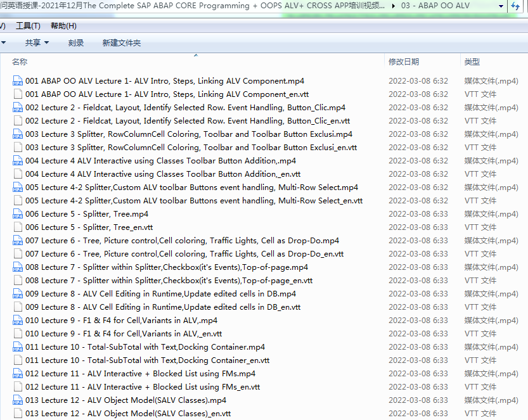Click the 03 - ABAP OO ALV breadcrumb
Image resolution: width=528 pixels, height=420 pixels.
click(435, 6)
